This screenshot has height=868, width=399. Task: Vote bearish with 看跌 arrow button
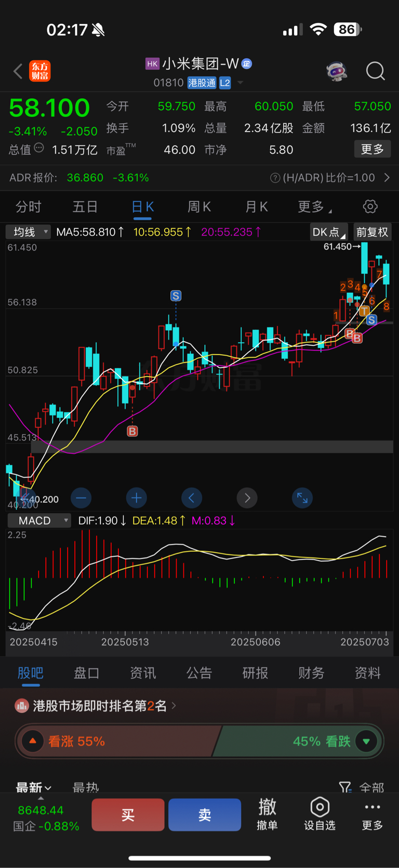pyautogui.click(x=366, y=741)
